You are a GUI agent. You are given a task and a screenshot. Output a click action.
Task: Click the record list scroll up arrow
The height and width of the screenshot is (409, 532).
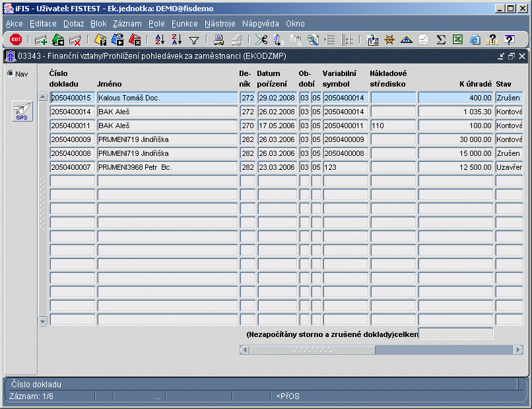(x=42, y=96)
